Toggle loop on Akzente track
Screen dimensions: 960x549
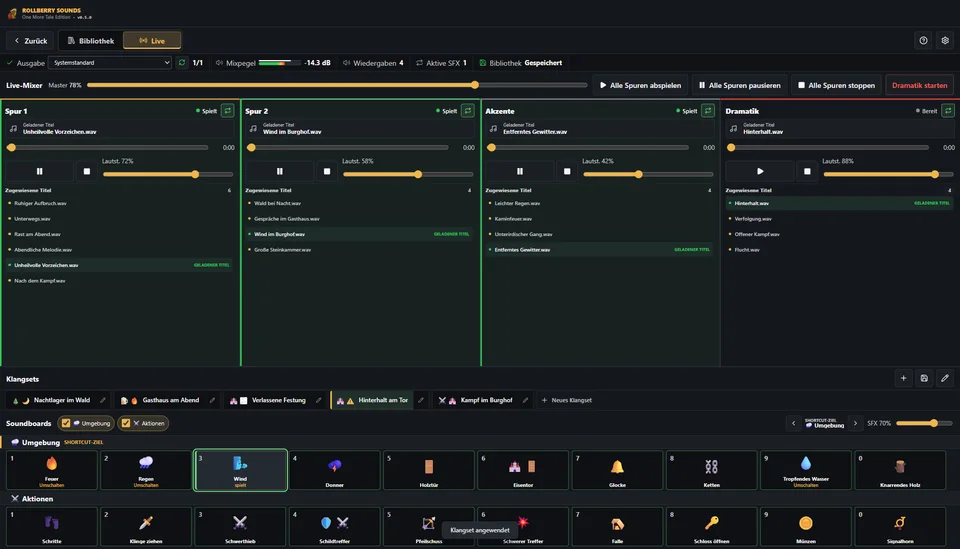click(708, 111)
